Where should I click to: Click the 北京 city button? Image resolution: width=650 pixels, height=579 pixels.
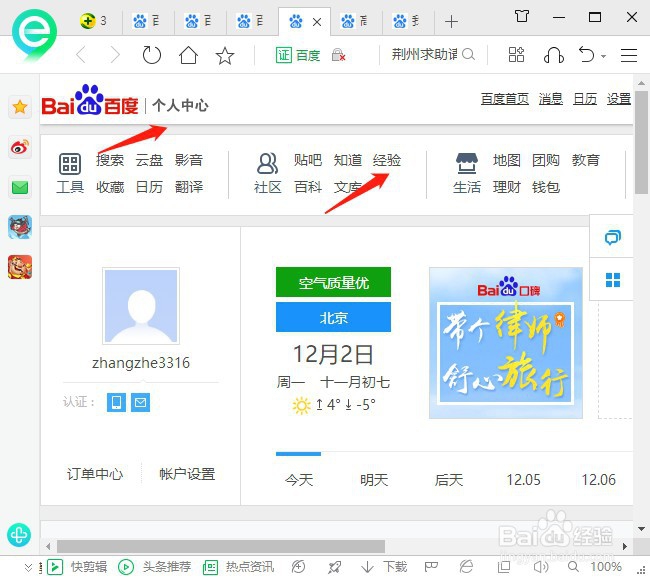pyautogui.click(x=333, y=317)
